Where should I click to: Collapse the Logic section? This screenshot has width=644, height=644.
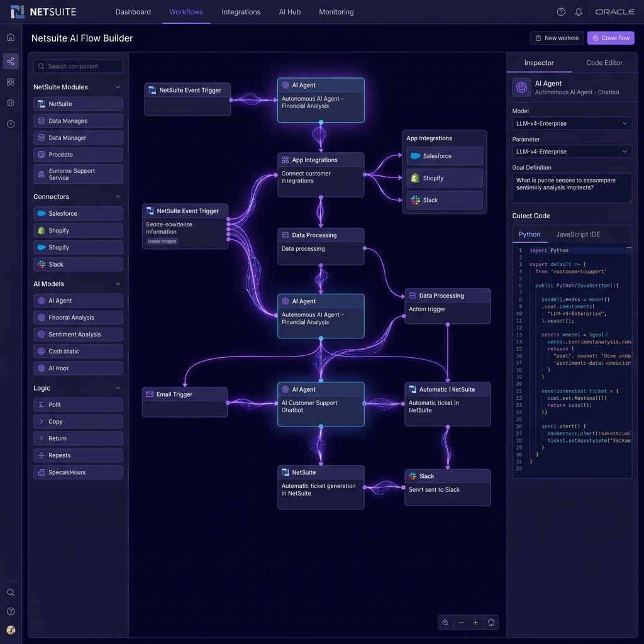pos(118,387)
